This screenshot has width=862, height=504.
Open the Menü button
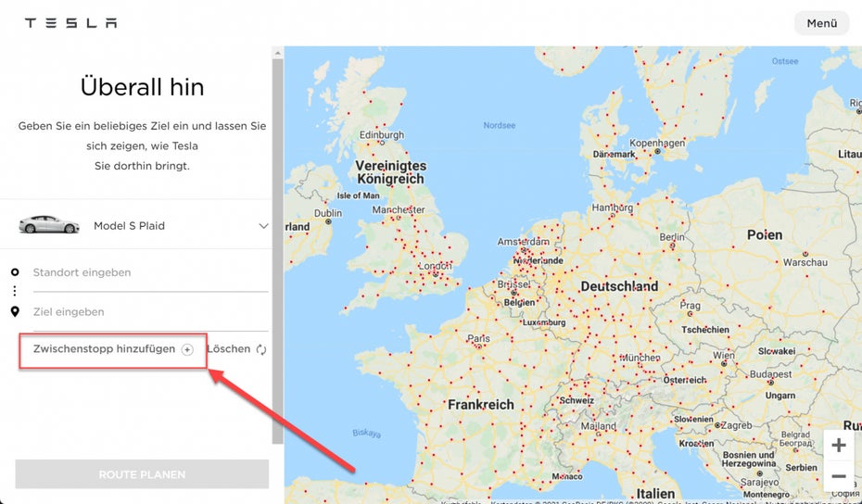pyautogui.click(x=822, y=23)
